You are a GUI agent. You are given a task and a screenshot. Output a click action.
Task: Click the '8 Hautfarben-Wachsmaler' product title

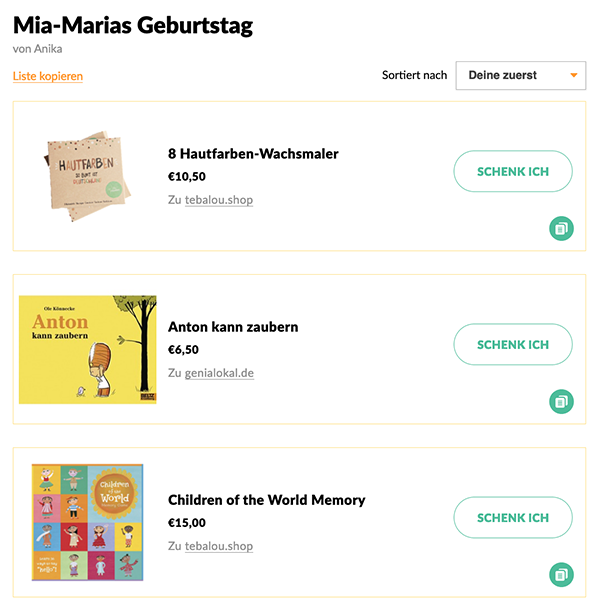pos(253,154)
